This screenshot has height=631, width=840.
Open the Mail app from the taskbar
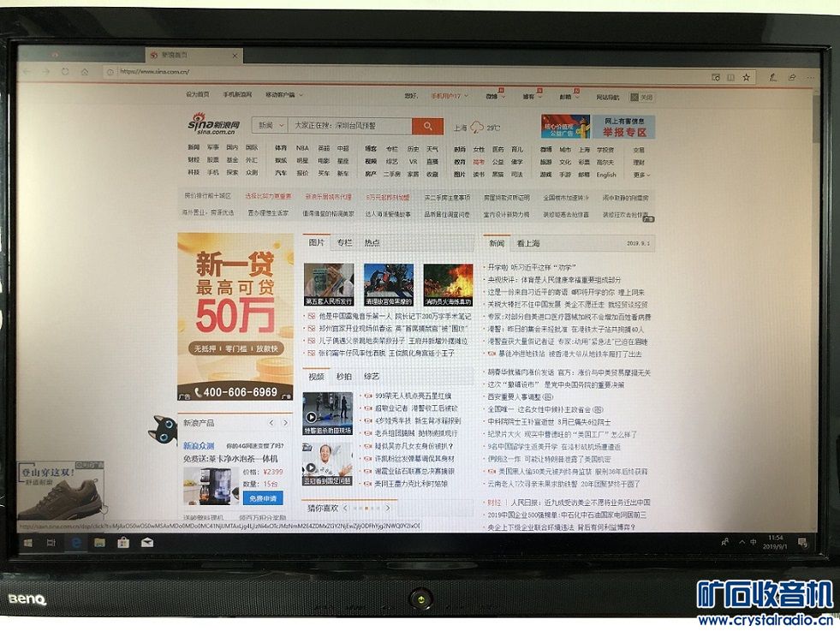point(147,543)
